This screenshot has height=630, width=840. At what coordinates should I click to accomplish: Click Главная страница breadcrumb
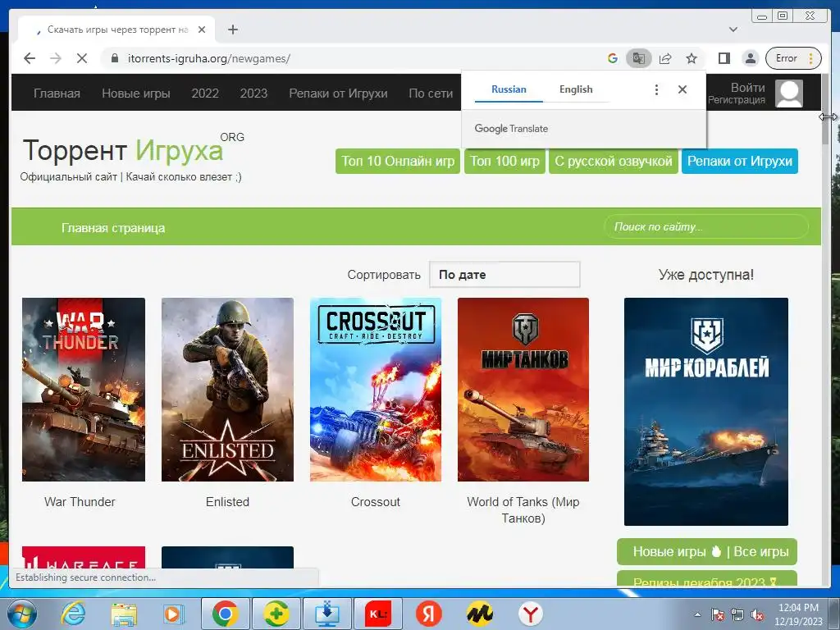point(113,228)
